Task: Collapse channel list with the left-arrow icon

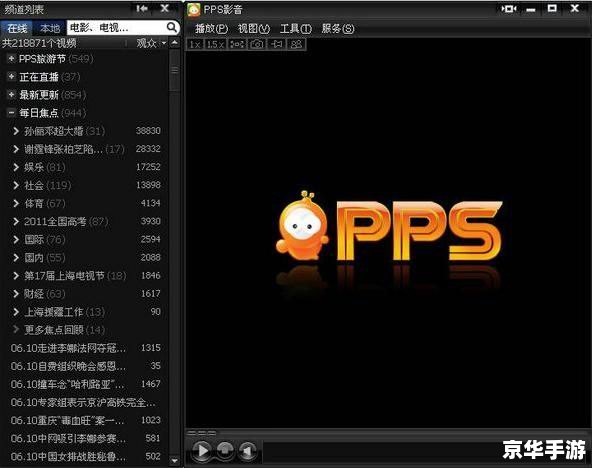Action: click(x=142, y=8)
